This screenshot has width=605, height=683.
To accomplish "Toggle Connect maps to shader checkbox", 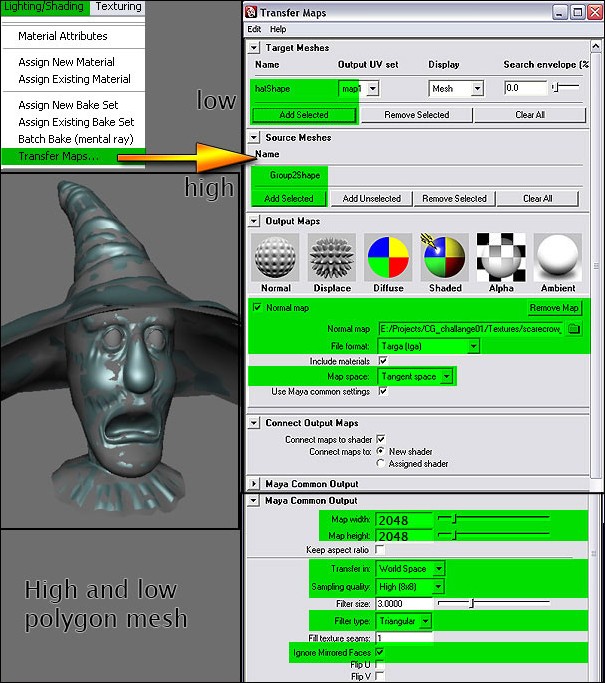I will click(381, 439).
